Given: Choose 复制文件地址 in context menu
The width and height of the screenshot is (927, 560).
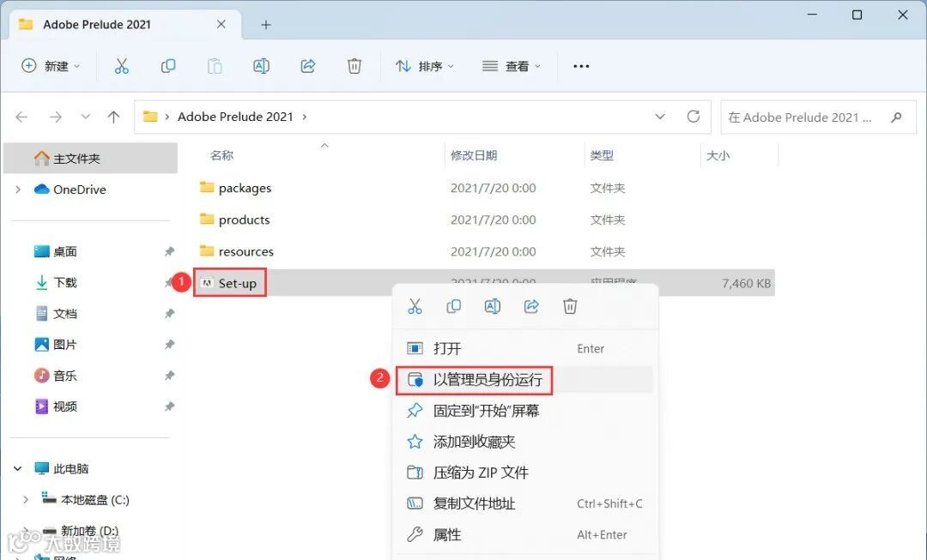Looking at the screenshot, I should 524,503.
